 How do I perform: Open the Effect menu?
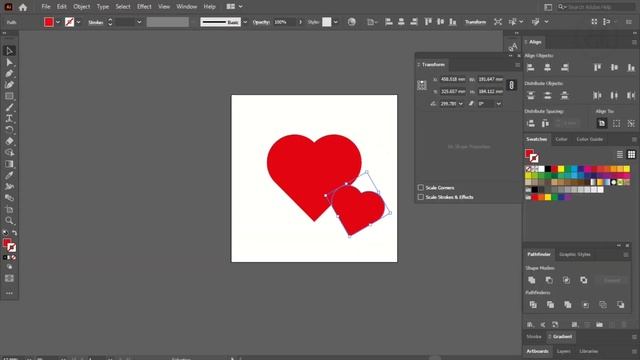click(144, 7)
